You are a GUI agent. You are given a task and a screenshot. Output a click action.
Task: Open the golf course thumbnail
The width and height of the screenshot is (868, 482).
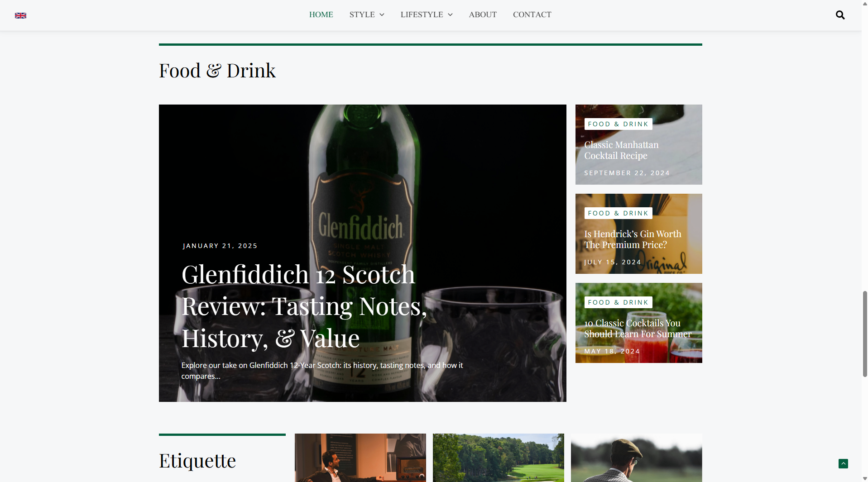[x=498, y=458]
